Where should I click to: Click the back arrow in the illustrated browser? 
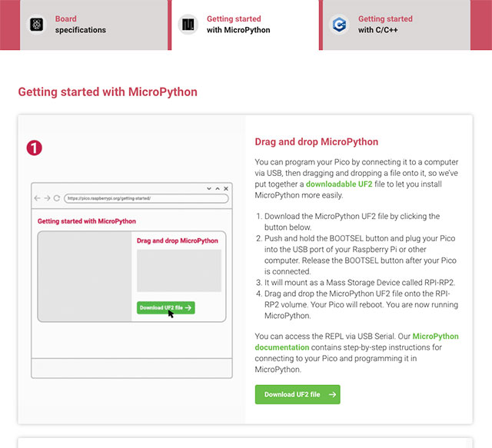click(x=38, y=198)
